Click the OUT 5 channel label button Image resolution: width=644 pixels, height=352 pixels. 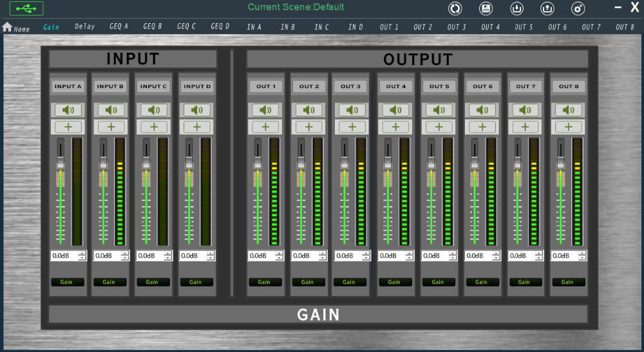click(x=439, y=86)
